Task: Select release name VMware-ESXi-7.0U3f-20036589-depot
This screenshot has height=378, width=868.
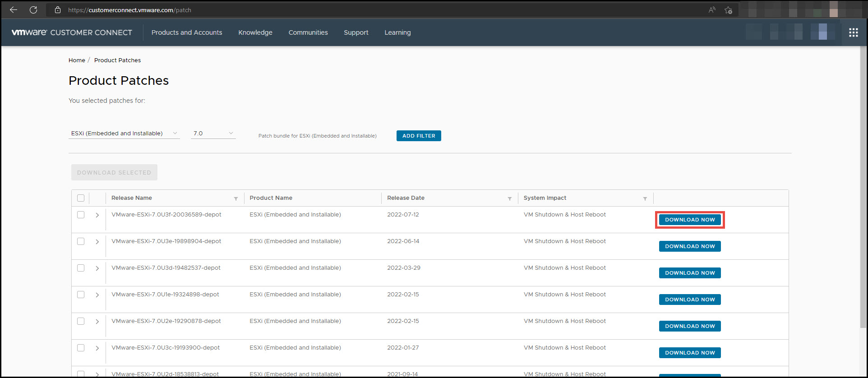Action: coord(166,215)
